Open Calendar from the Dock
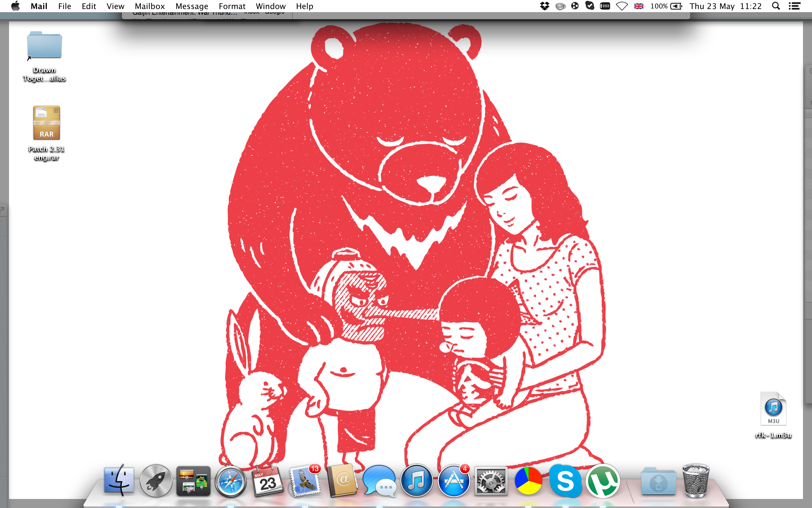Screen dimensions: 812x508 [268, 481]
